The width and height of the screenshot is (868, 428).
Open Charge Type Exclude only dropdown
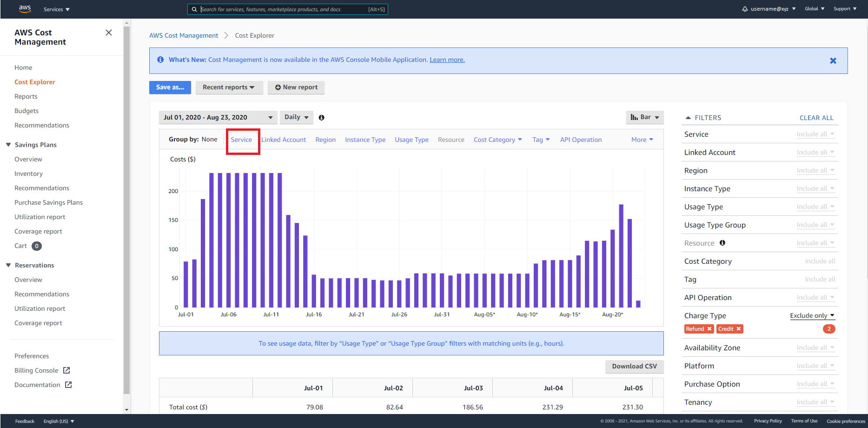tap(813, 315)
